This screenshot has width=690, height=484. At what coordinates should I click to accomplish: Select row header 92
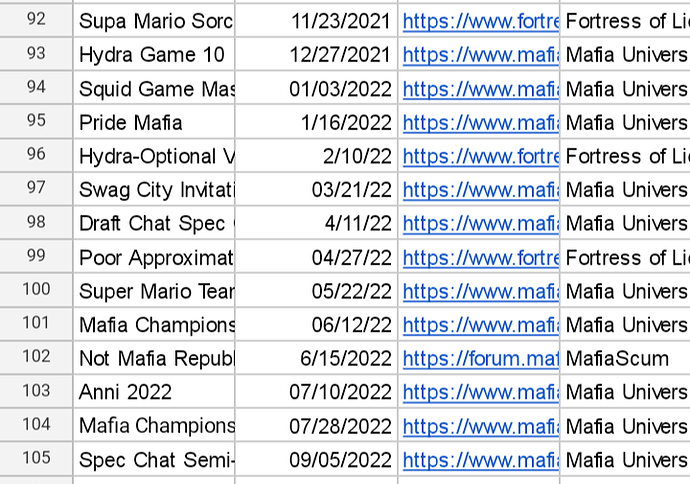click(x=36, y=19)
